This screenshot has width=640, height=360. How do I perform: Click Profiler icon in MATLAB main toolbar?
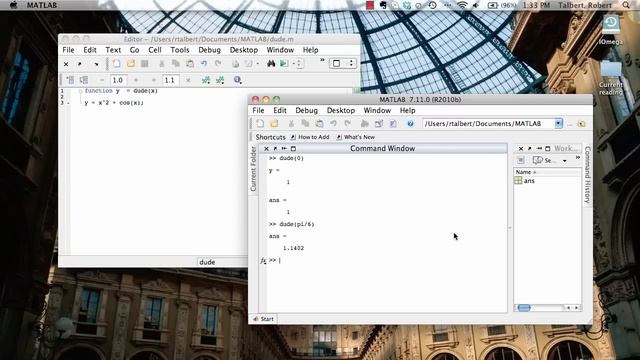tap(393, 124)
